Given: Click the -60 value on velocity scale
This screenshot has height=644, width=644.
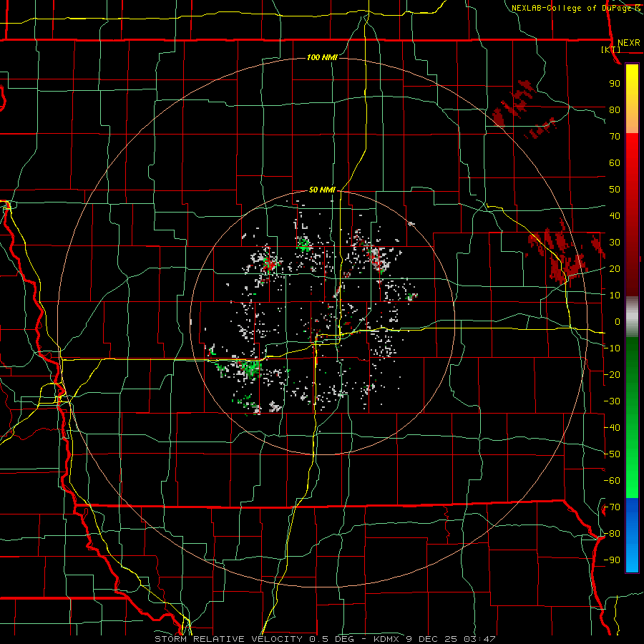Looking at the screenshot, I should tap(612, 481).
